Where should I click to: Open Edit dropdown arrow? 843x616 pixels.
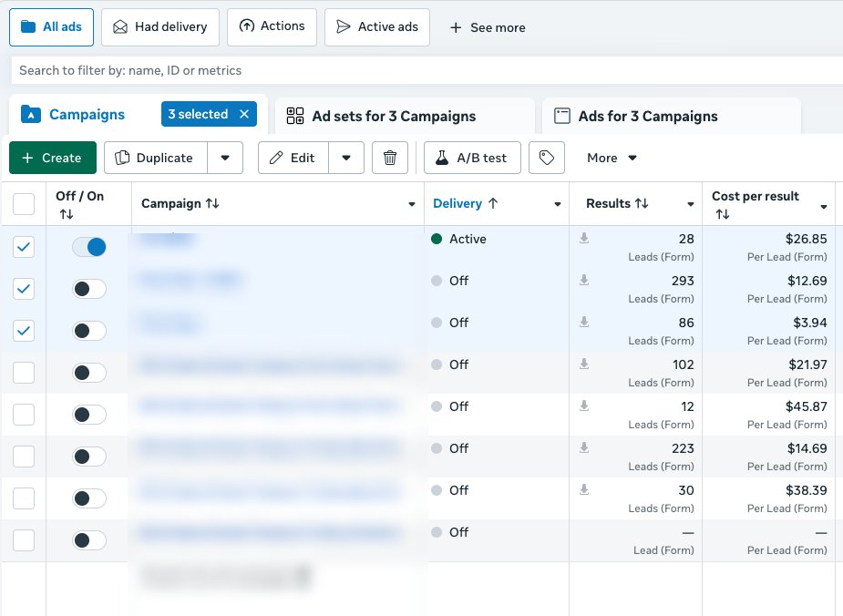coord(346,158)
